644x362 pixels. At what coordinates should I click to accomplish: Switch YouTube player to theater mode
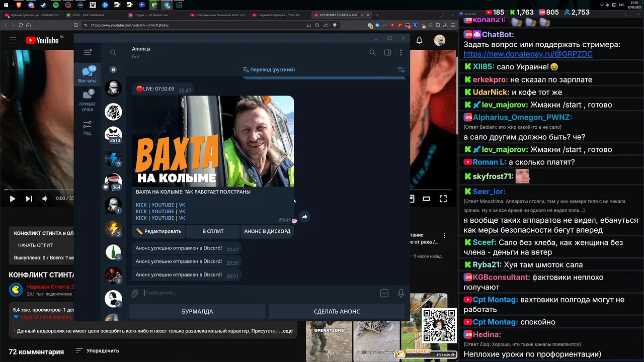(426, 199)
